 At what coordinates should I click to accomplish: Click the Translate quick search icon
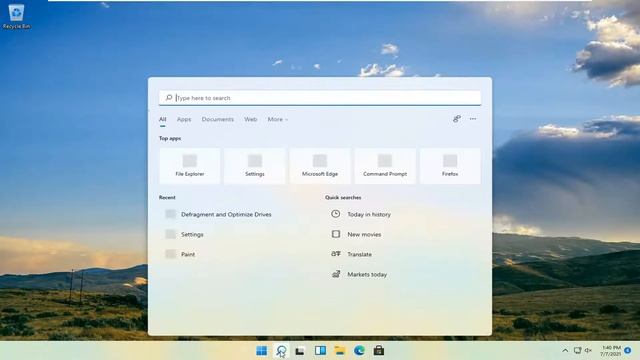pyautogui.click(x=336, y=254)
